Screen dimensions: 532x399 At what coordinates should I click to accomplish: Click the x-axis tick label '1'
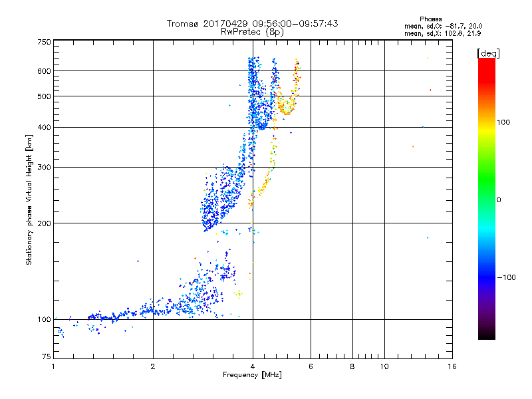pos(53,366)
